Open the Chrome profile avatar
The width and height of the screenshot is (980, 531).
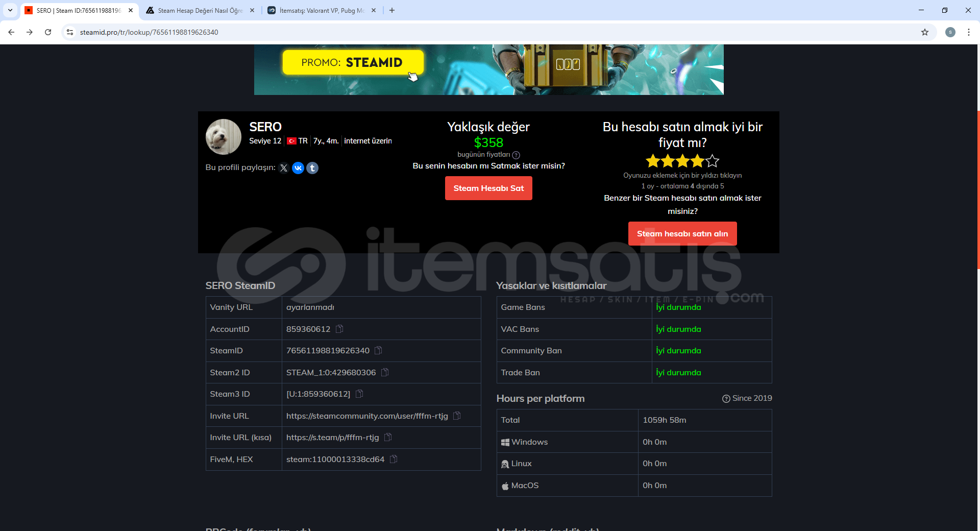click(x=950, y=32)
